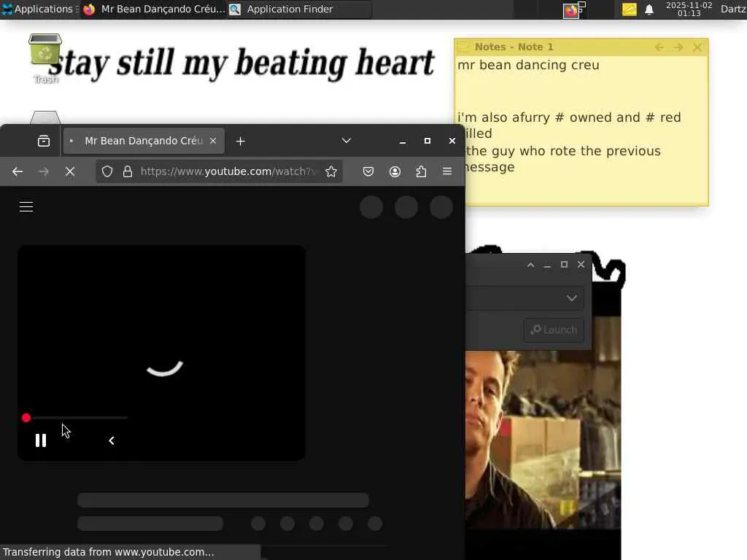Pause the YouTube video

coord(41,440)
